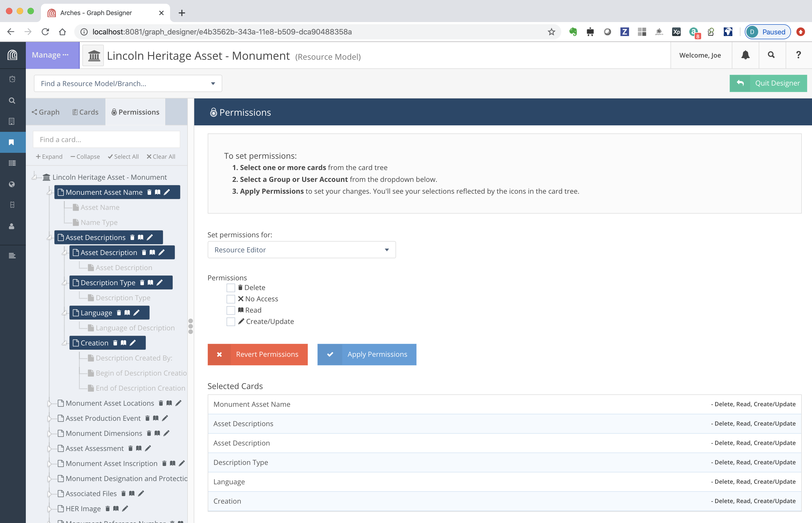Check the Delete permission checkbox
Screen dimensions: 812x523
point(231,287)
